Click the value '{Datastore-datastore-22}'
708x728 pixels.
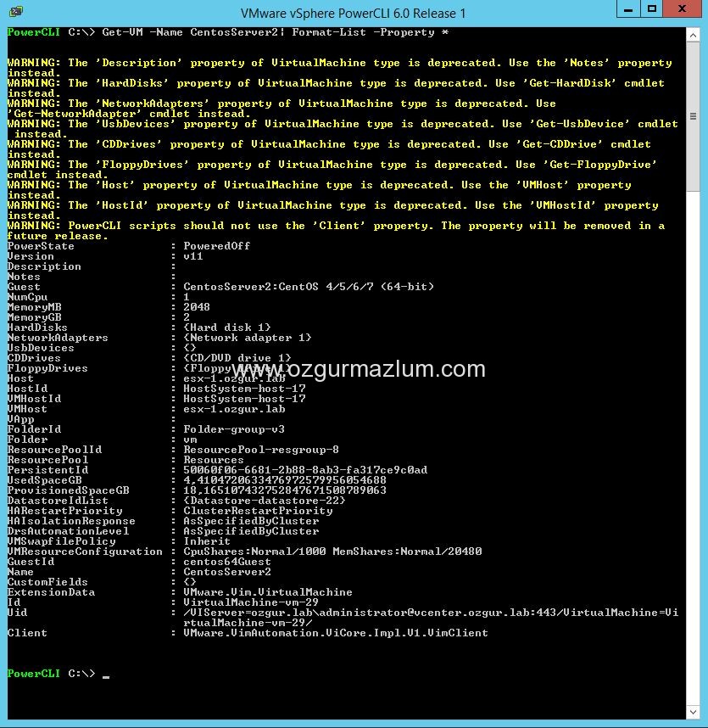click(265, 501)
